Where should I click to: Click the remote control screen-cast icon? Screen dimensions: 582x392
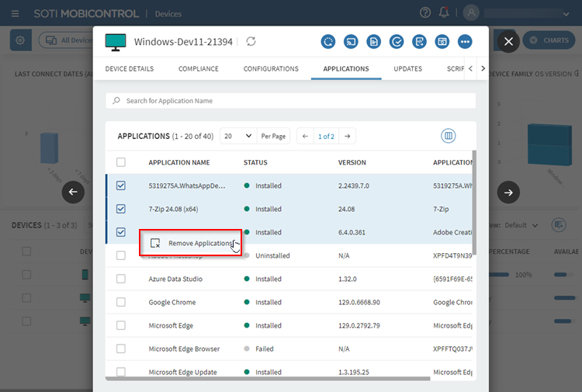[x=351, y=41]
